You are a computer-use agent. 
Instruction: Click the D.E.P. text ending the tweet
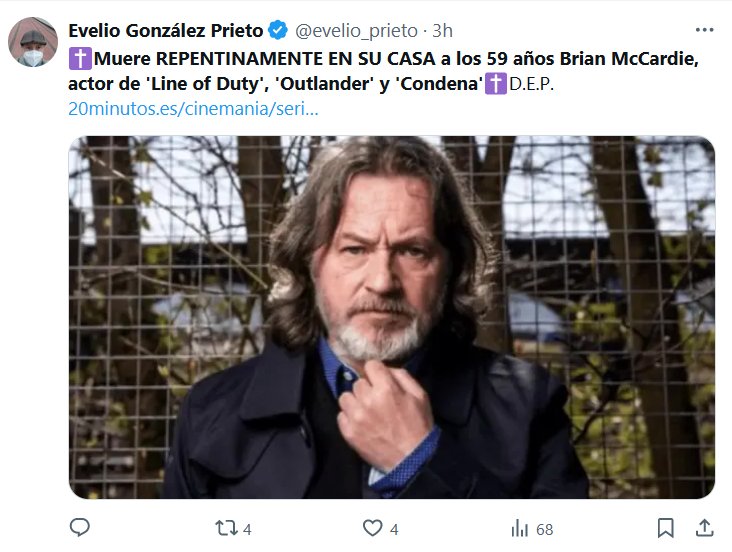[x=531, y=84]
